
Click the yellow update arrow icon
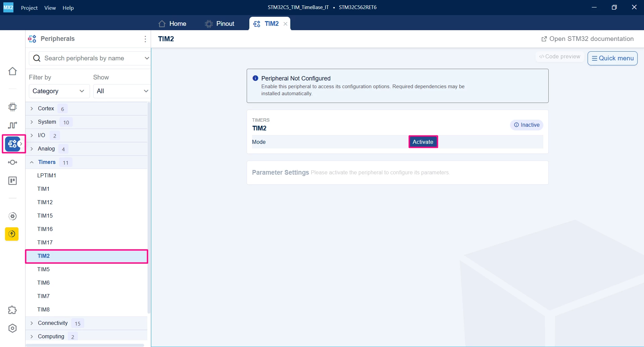pos(12,234)
